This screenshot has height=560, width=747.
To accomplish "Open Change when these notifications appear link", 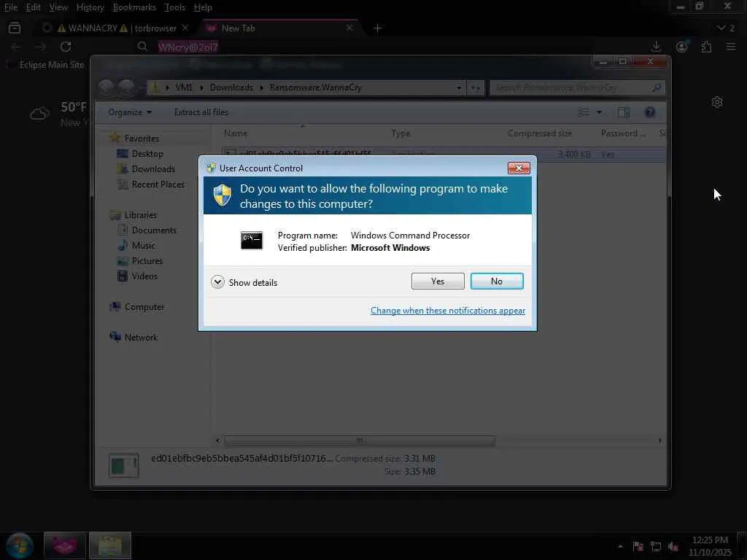I will [x=447, y=311].
